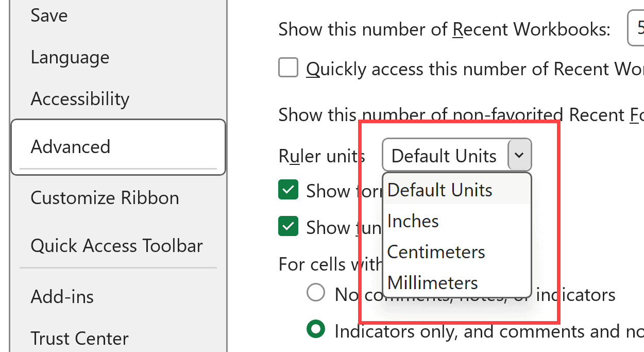Screen dimensions: 644x352
Task: Disable the Show function ScreenTips checkbox
Action: (288, 226)
